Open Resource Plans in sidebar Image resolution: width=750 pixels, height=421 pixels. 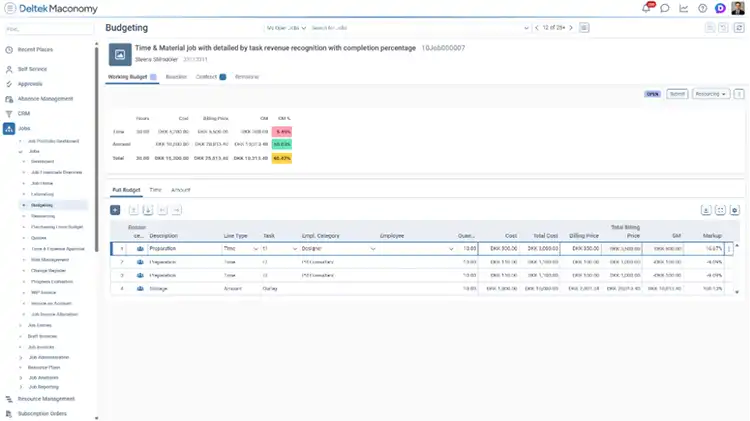coord(44,367)
